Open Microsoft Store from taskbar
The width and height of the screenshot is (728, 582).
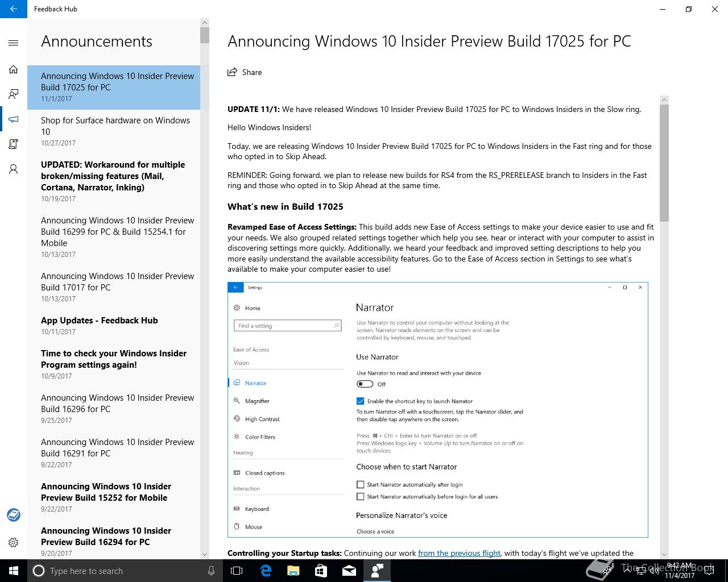pos(321,571)
